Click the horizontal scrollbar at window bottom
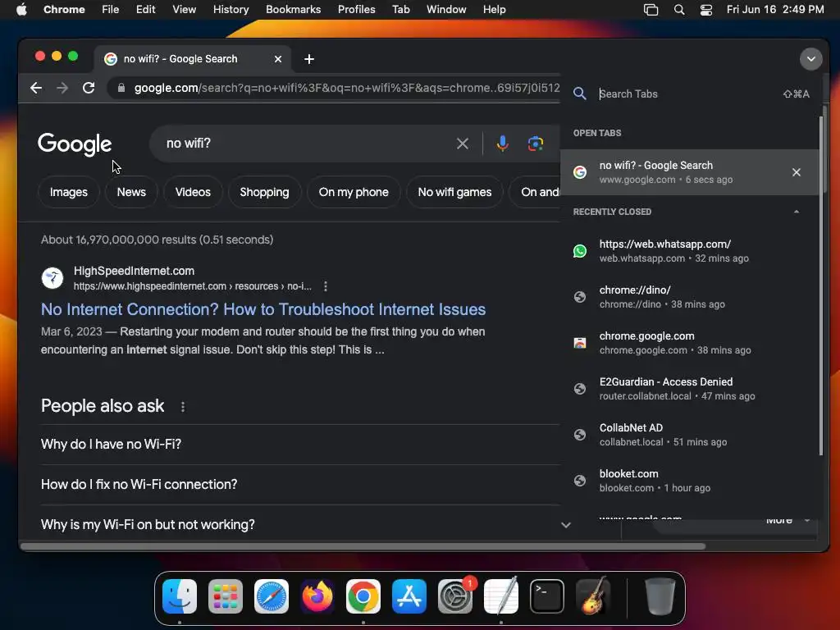840x630 pixels. coord(363,546)
